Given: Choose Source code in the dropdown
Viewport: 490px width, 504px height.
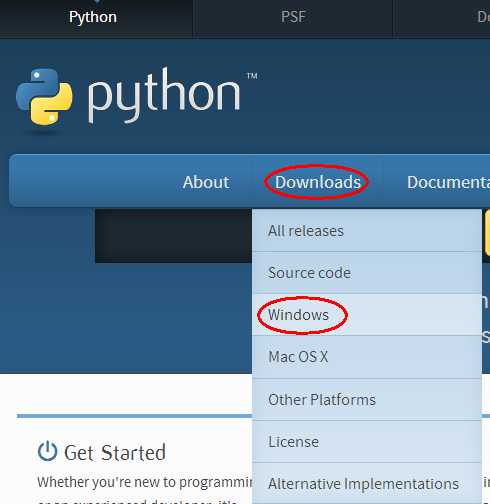Looking at the screenshot, I should click(367, 273).
